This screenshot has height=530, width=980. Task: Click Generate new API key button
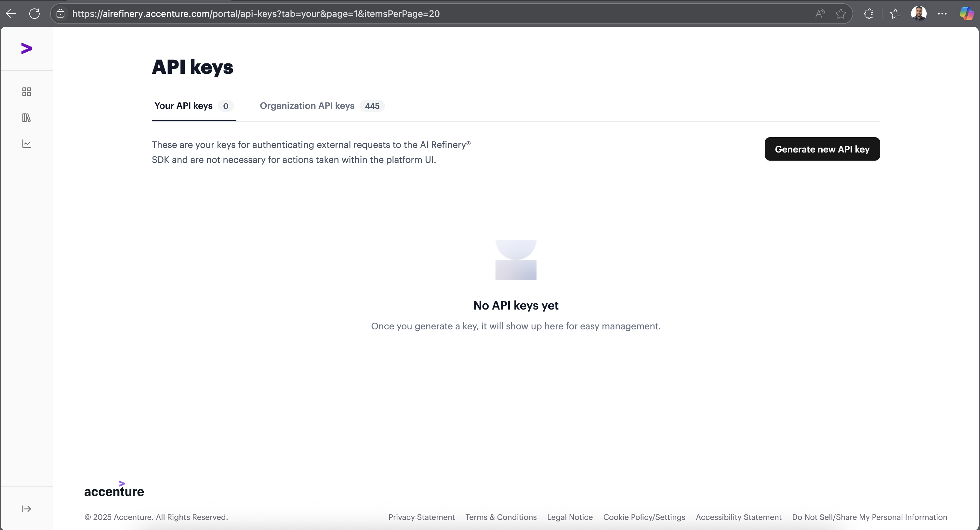pos(822,149)
